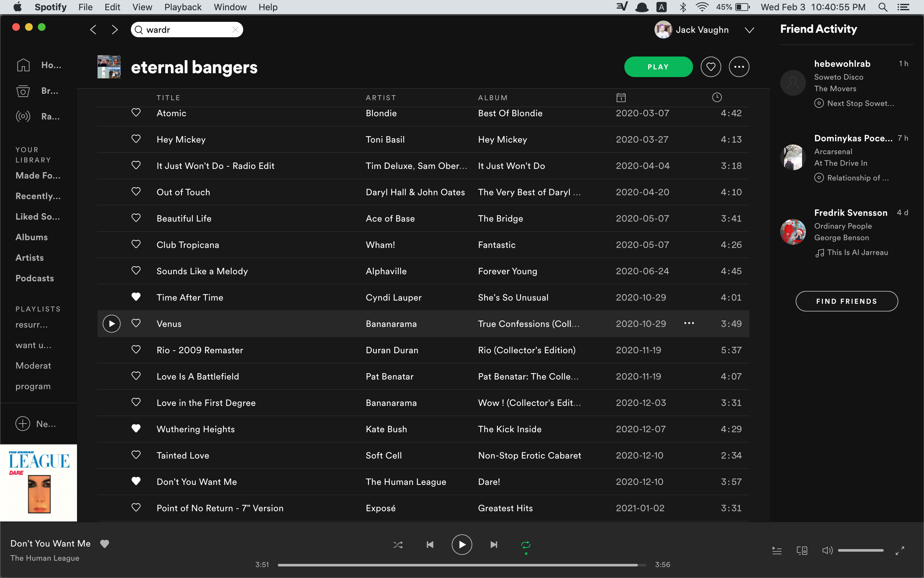
Task: Mute the volume speaker icon
Action: 827,550
